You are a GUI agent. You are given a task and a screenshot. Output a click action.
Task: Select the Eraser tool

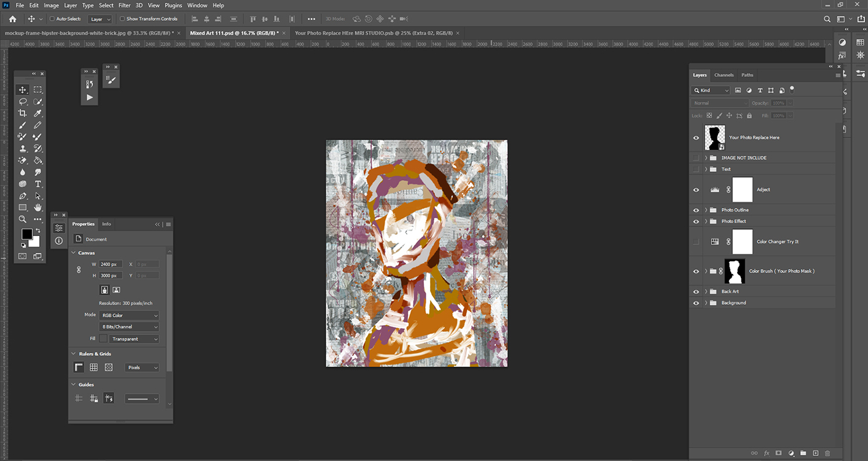tap(23, 160)
